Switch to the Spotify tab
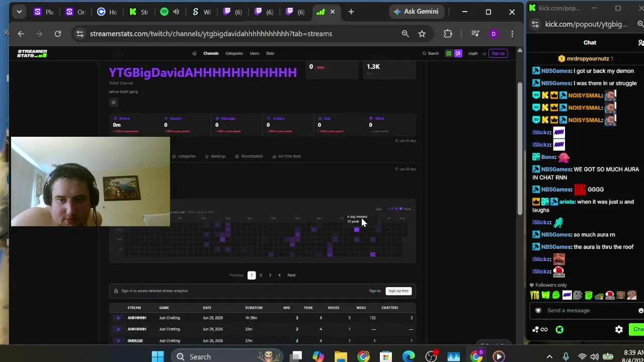 point(170,12)
